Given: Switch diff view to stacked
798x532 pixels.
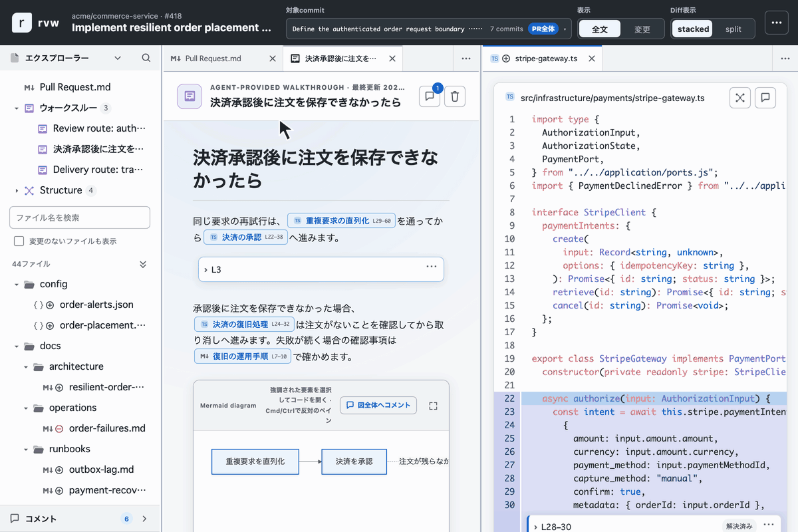Looking at the screenshot, I should pyautogui.click(x=693, y=29).
